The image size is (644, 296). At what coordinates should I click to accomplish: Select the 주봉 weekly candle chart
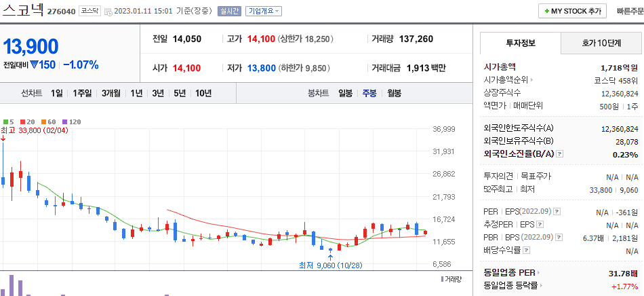(x=369, y=93)
